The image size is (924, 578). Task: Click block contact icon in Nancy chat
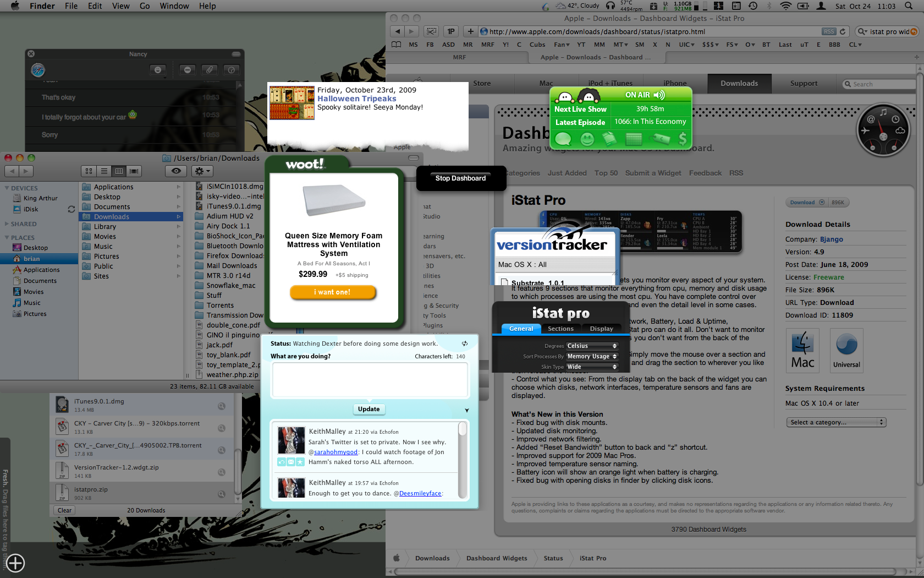(x=188, y=70)
